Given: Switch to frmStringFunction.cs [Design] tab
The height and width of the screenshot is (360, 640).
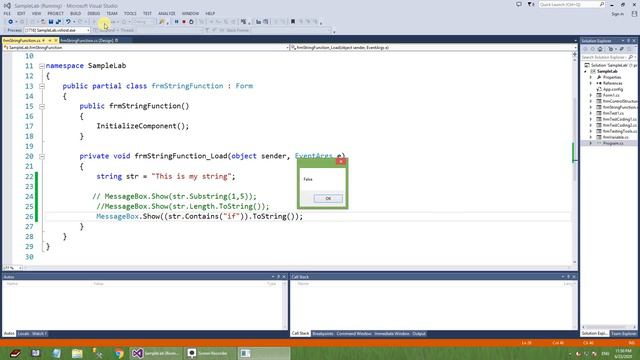Looking at the screenshot, I should click(89, 40).
